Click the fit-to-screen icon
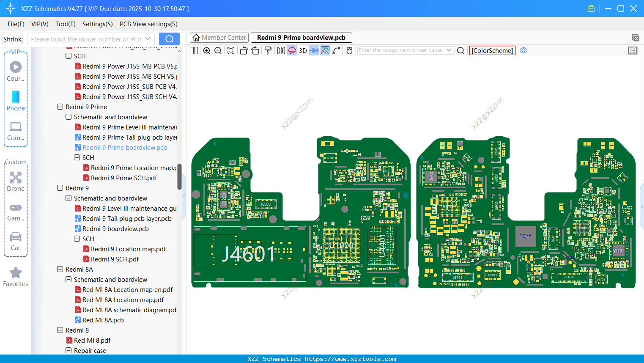644x363 pixels. pyautogui.click(x=231, y=51)
